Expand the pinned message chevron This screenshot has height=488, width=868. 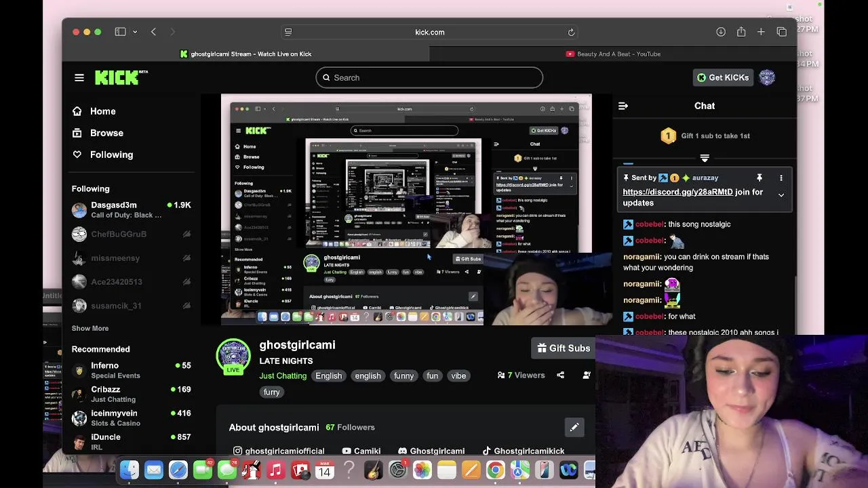click(x=781, y=195)
